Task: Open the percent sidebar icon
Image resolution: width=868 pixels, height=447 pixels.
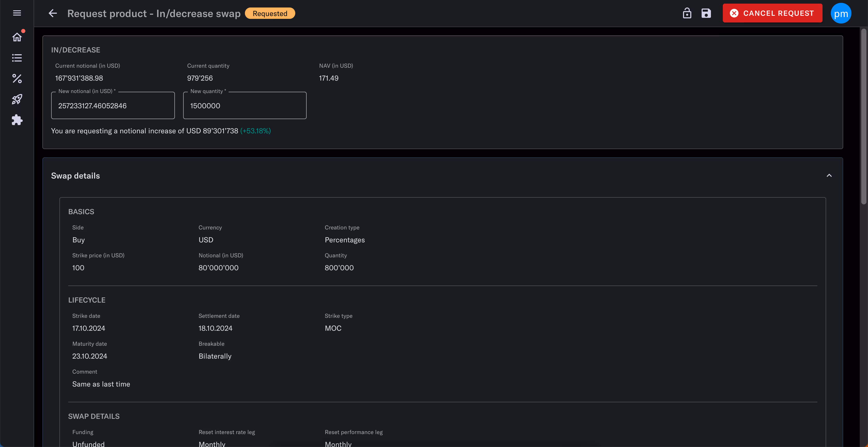Action: coord(17,79)
